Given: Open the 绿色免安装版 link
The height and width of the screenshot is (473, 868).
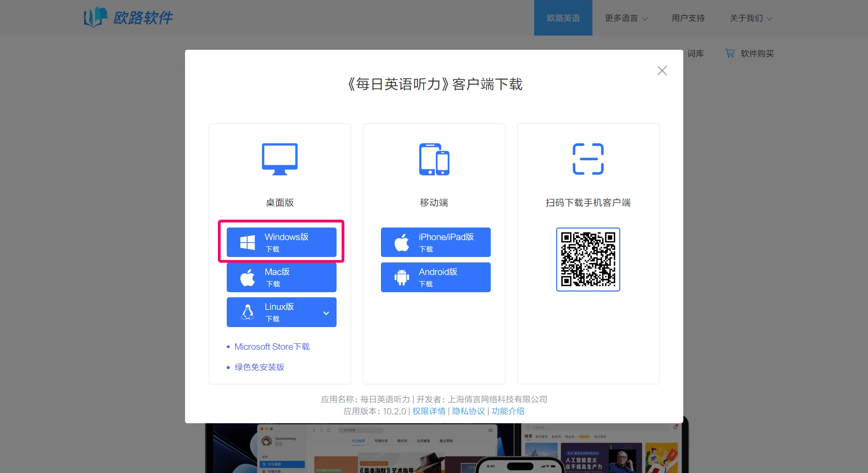Looking at the screenshot, I should [x=259, y=367].
